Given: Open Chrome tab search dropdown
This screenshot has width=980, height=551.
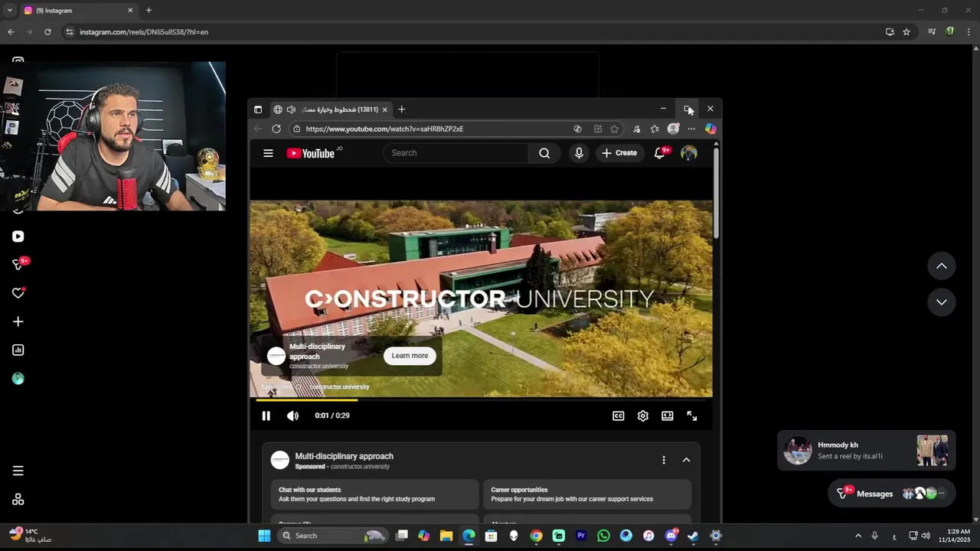Looking at the screenshot, I should [9, 11].
